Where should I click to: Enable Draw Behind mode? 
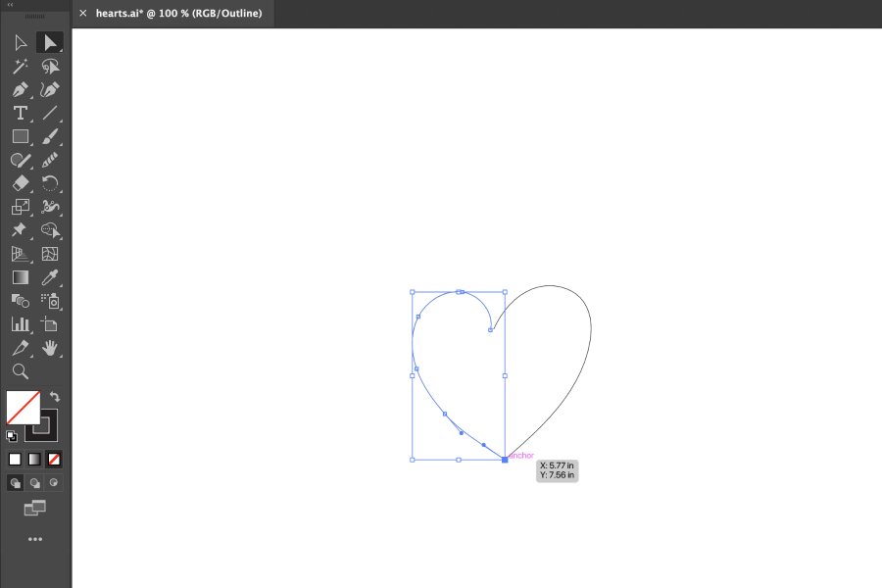tap(34, 483)
